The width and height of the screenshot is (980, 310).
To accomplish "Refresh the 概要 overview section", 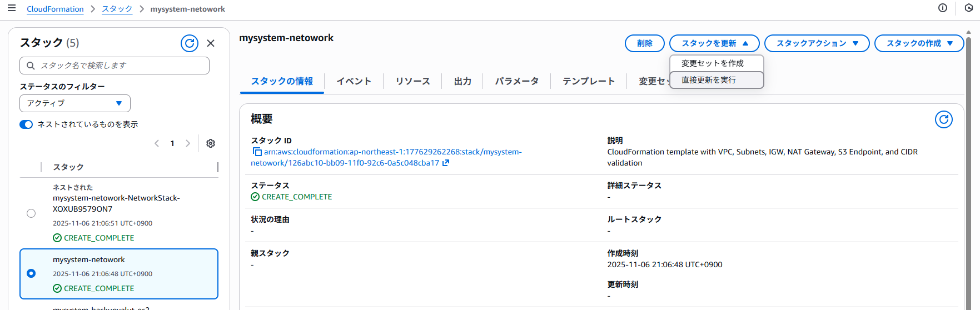I will tap(944, 119).
